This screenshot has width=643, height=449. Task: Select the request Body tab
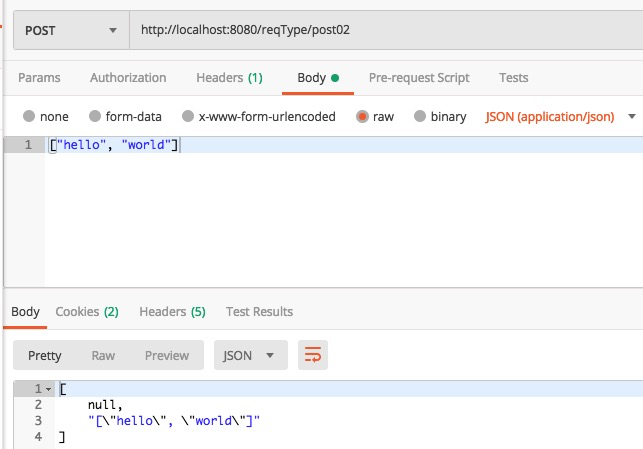pos(318,77)
